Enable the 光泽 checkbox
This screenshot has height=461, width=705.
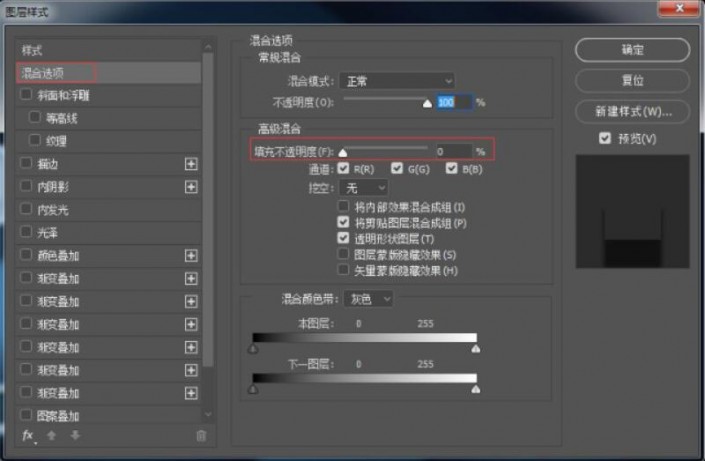click(x=26, y=232)
